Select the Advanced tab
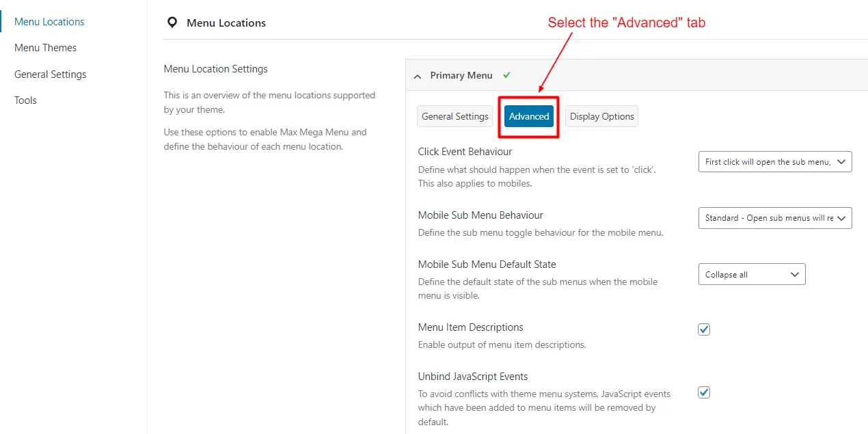 [x=528, y=116]
